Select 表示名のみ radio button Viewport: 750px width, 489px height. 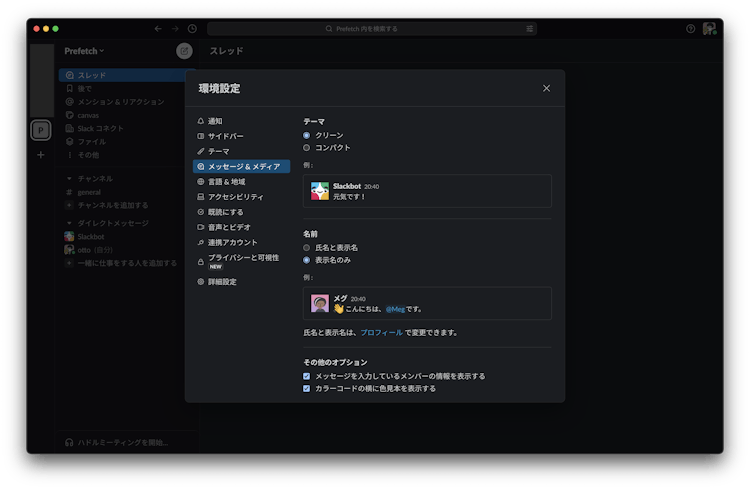(x=307, y=260)
